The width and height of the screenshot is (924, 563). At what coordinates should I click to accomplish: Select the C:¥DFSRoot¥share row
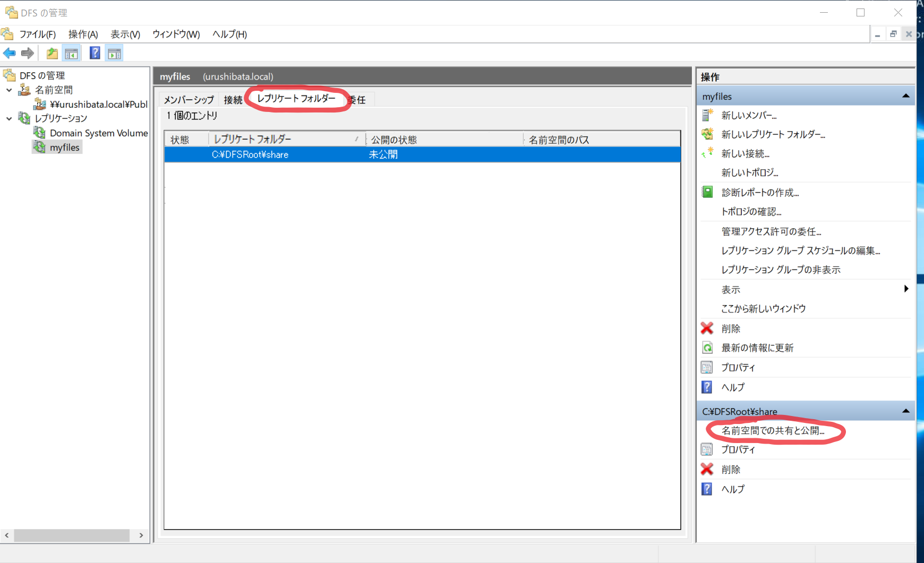[422, 154]
